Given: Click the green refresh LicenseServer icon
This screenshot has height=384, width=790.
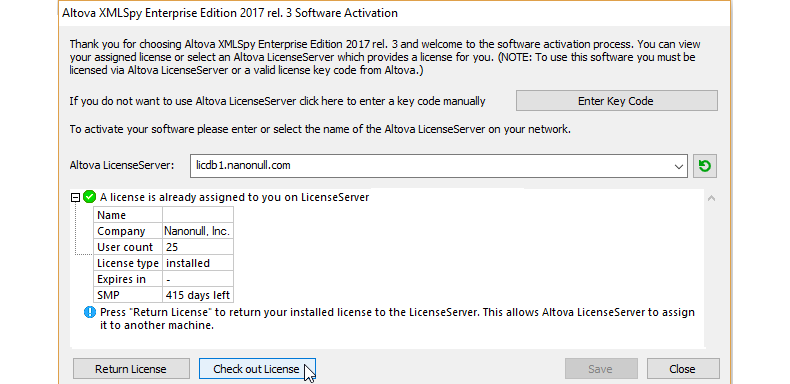Looking at the screenshot, I should 705,166.
